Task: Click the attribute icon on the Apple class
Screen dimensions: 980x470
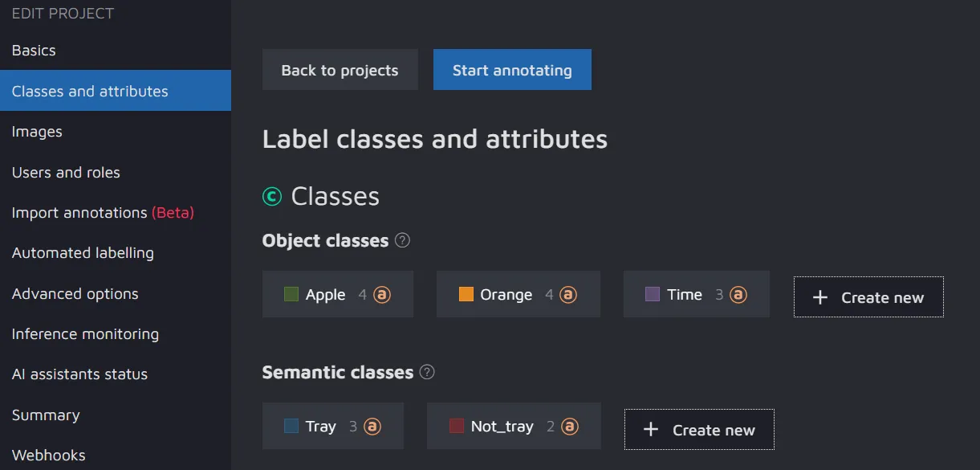Action: [382, 295]
